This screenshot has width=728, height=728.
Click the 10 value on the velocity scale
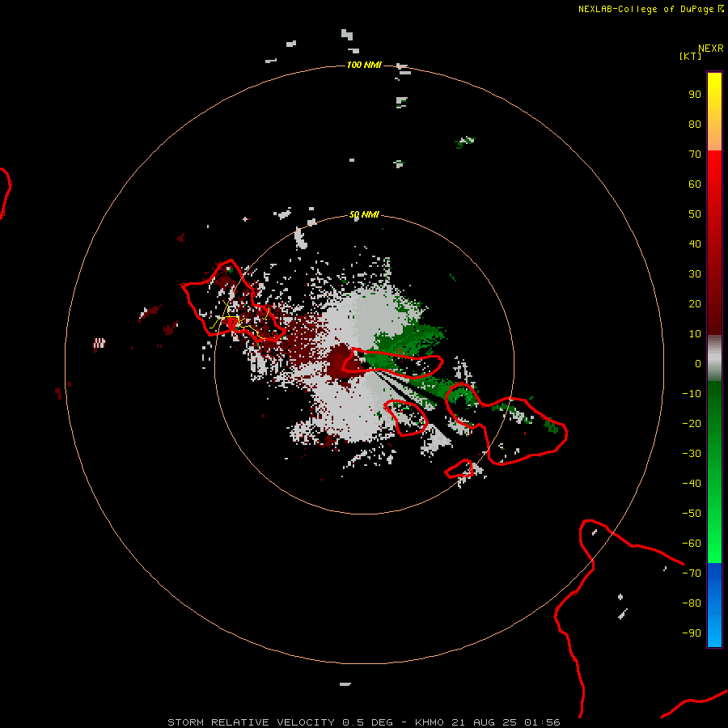pos(695,334)
